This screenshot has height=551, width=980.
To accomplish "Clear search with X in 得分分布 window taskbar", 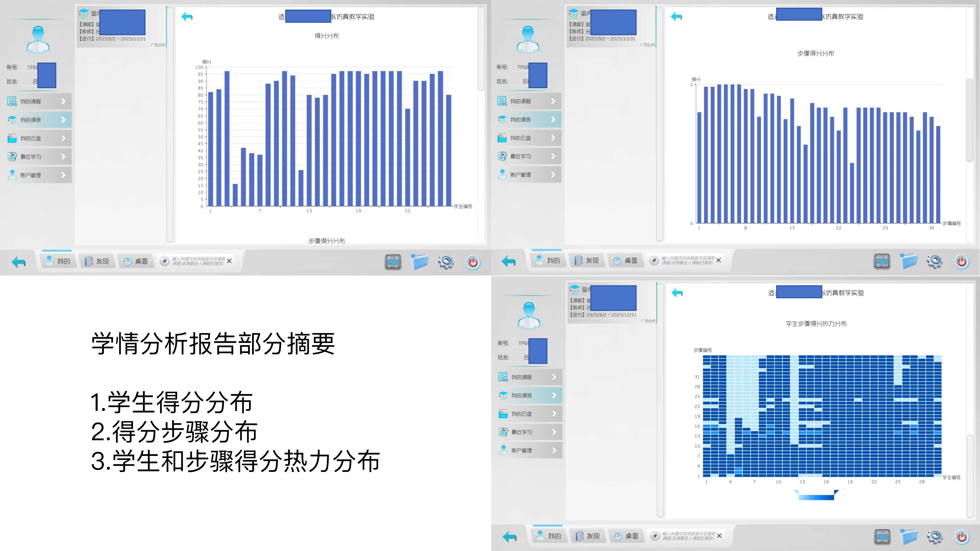I will [229, 261].
